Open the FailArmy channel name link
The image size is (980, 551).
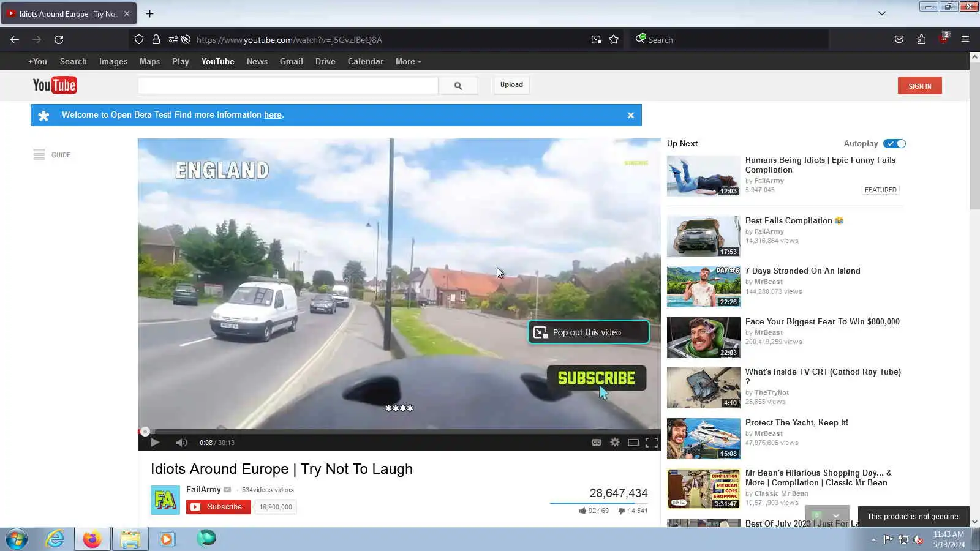click(x=203, y=489)
